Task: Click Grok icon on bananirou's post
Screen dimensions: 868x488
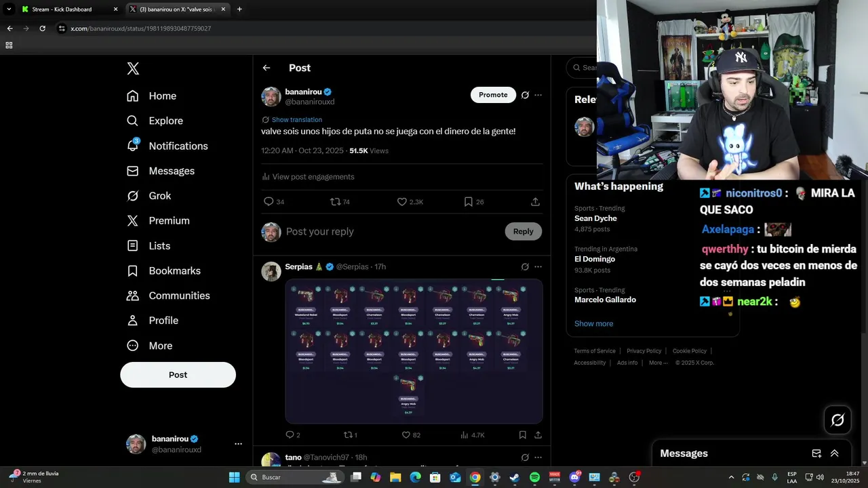Action: point(525,95)
